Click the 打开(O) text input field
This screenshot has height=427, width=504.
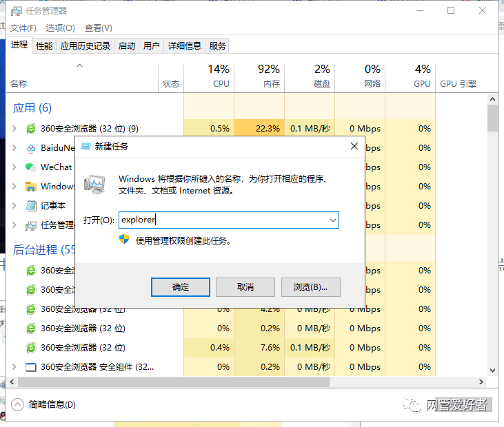click(x=229, y=220)
